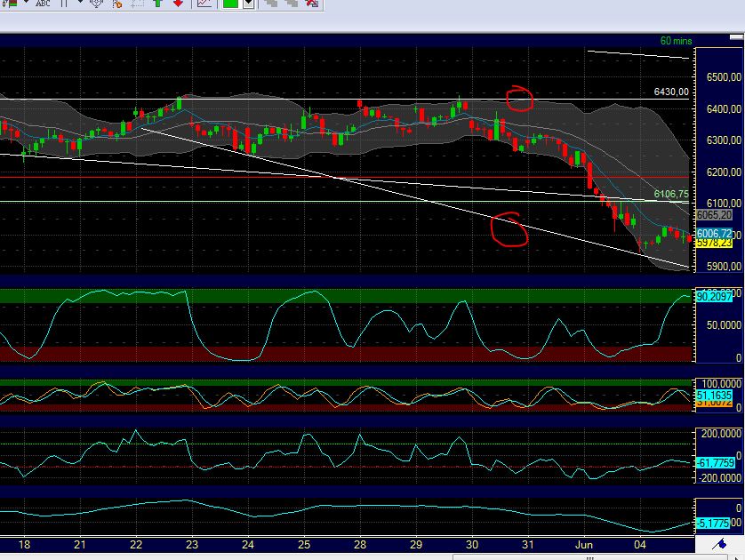The height and width of the screenshot is (560, 745).
Task: Click the 6006,72 blue price tag
Action: point(714,233)
